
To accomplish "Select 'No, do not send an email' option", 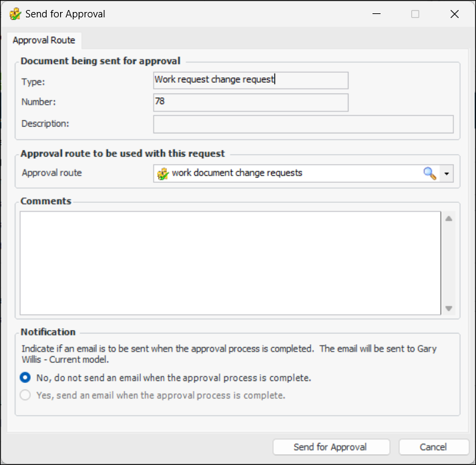I will [25, 378].
